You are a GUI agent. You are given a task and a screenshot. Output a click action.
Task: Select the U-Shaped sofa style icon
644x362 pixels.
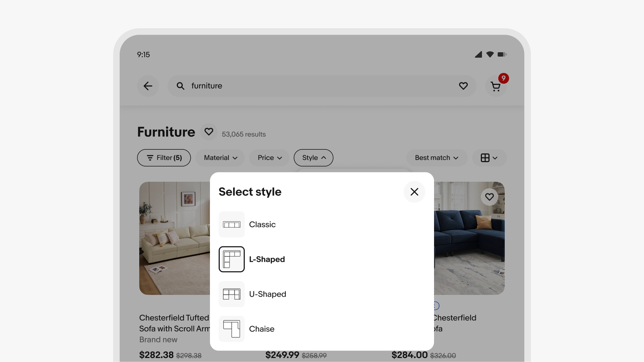coord(232,294)
